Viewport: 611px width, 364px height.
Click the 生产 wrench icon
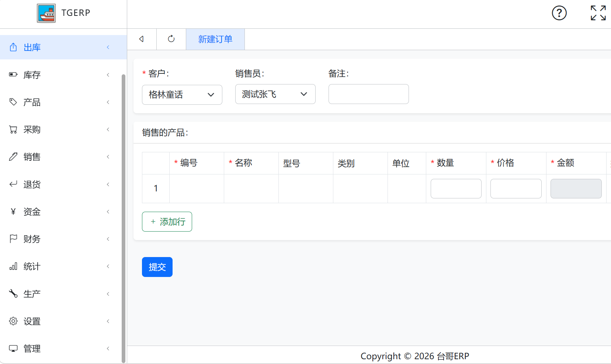(13, 294)
